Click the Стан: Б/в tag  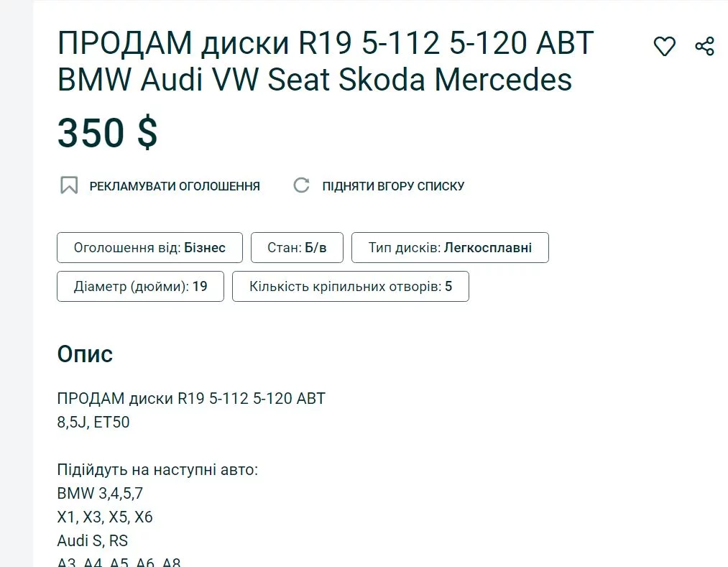pos(297,248)
